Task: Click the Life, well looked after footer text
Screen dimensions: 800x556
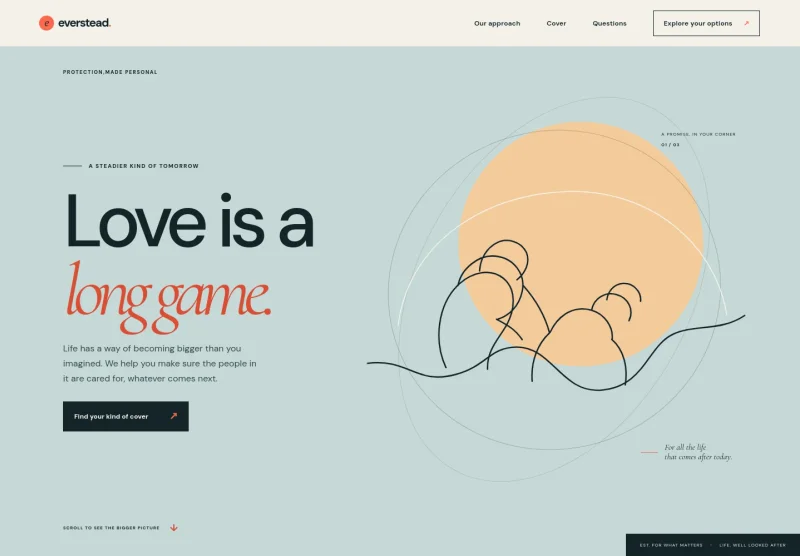Action: (x=753, y=545)
